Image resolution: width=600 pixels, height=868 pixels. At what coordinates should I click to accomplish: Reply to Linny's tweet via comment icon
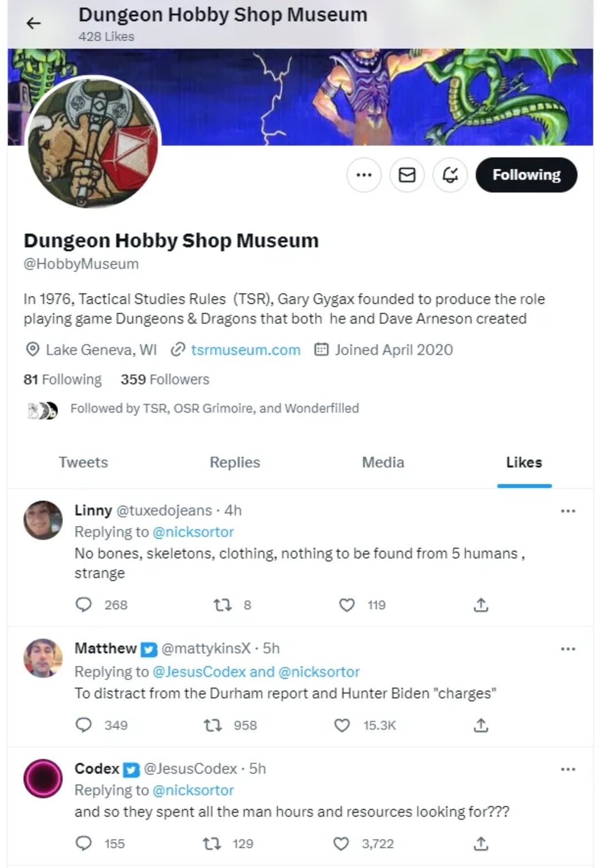pos(83,604)
